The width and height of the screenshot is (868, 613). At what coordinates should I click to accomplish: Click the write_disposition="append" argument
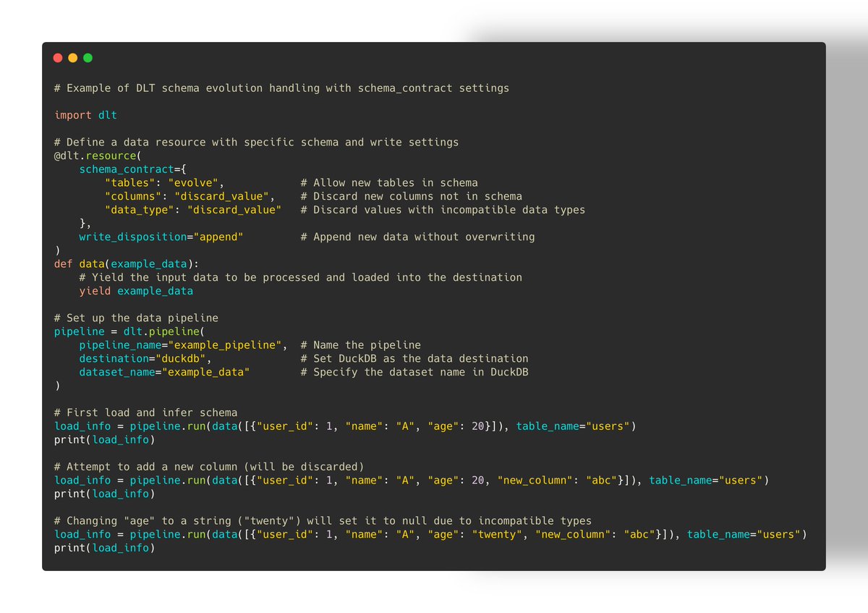[x=161, y=237]
